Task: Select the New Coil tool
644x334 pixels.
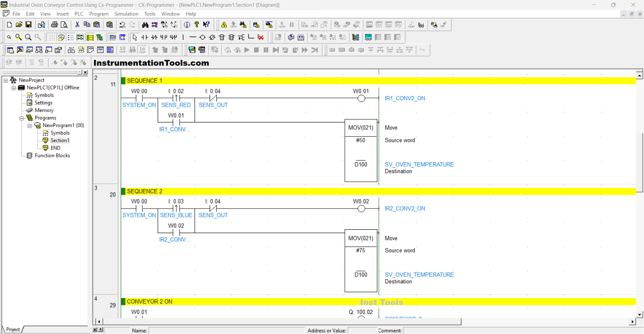Action: [x=202, y=37]
